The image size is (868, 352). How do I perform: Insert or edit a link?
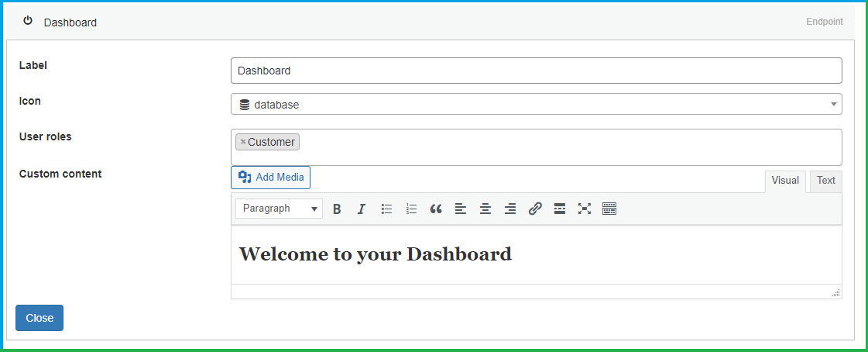535,209
